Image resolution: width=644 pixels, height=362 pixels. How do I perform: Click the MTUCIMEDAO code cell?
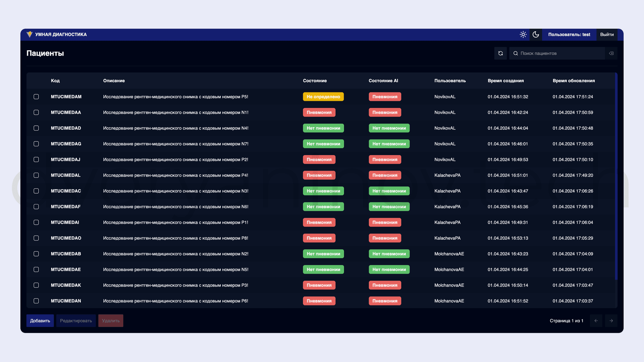pos(66,238)
